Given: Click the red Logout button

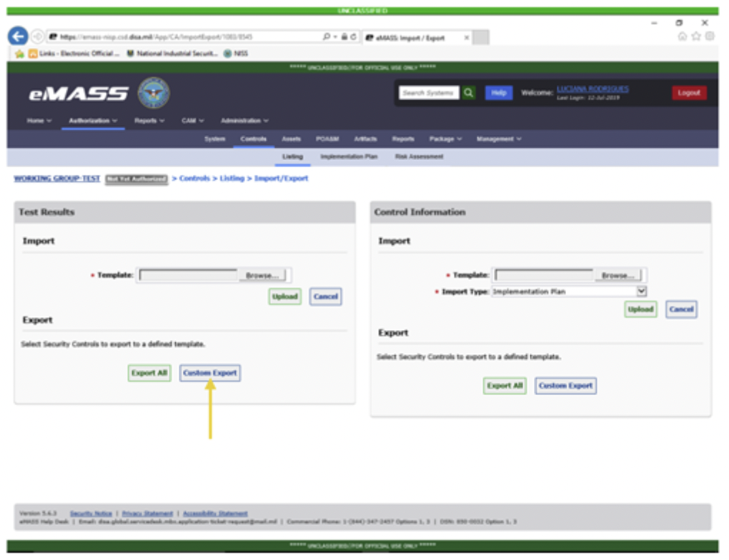Looking at the screenshot, I should [689, 93].
